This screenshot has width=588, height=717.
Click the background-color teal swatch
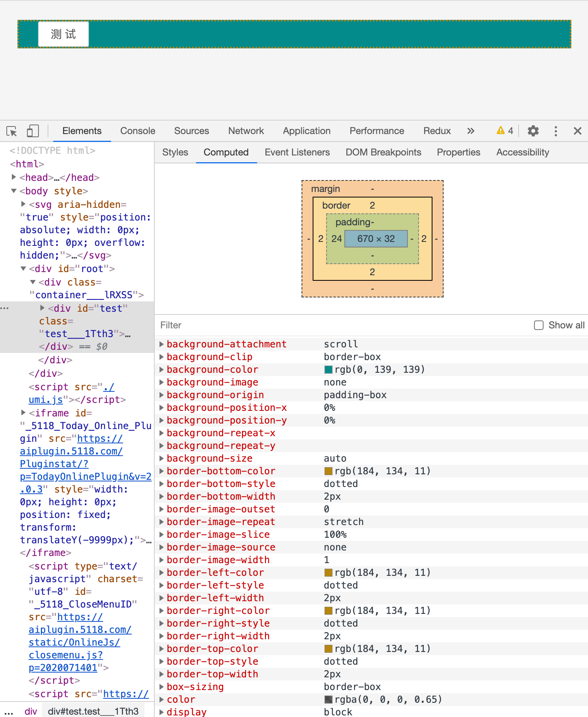pyautogui.click(x=328, y=370)
